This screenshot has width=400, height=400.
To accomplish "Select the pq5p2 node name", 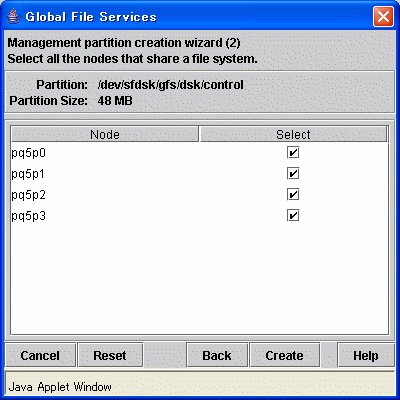I will pos(28,195).
